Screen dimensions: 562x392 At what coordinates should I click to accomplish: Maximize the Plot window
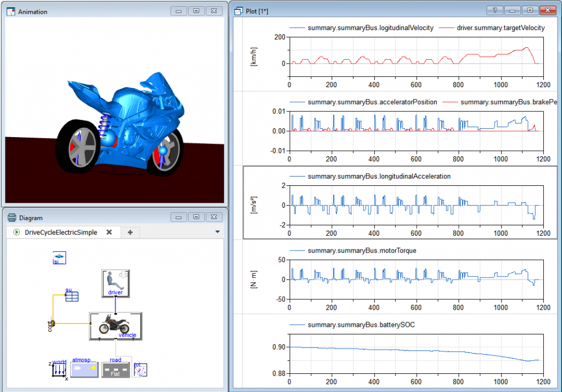530,10
